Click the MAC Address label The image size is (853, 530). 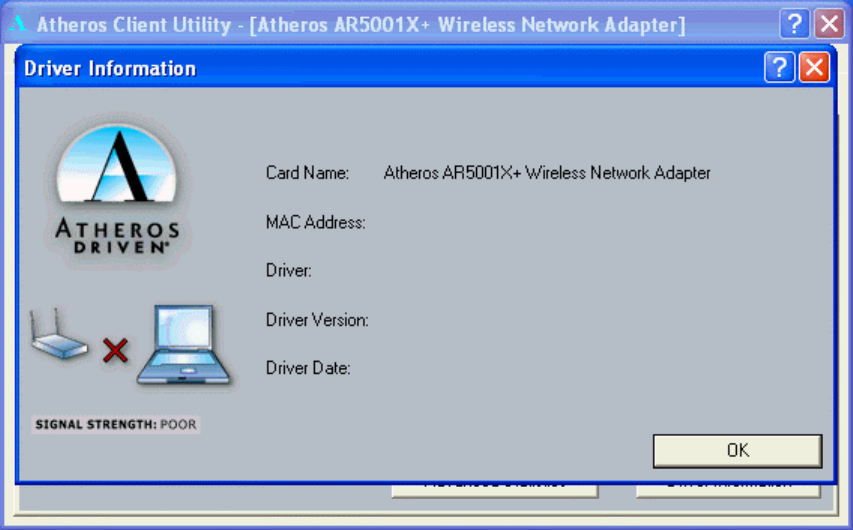tap(316, 223)
